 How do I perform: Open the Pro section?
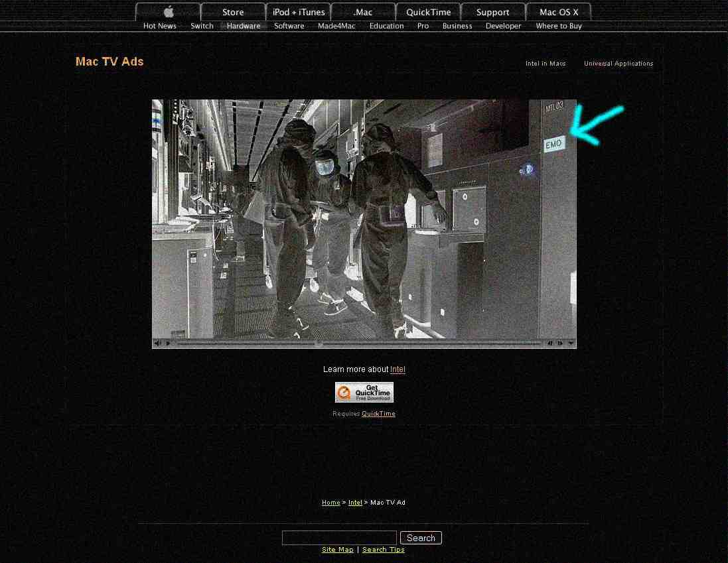click(x=423, y=26)
